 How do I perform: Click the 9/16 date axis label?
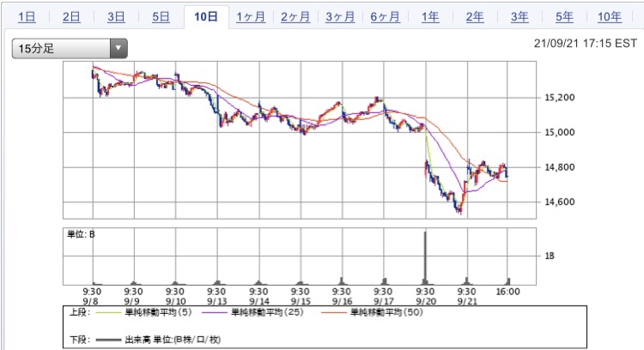pos(342,301)
